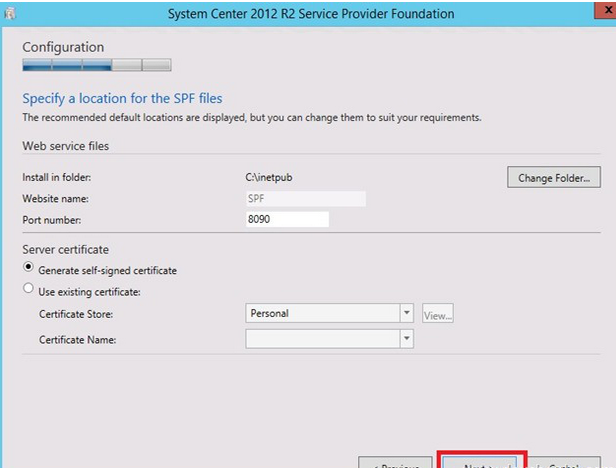
Task: Click the Certificate Store label
Action: tap(76, 314)
